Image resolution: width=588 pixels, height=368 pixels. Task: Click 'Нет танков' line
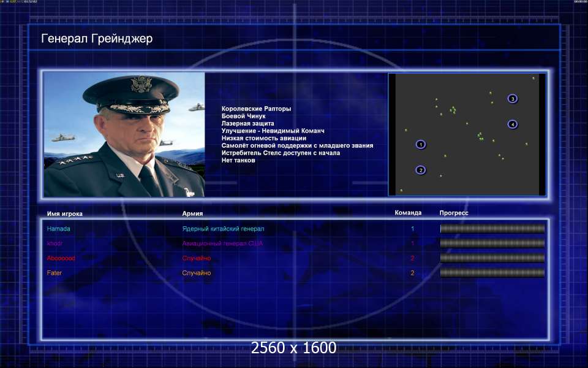(238, 160)
